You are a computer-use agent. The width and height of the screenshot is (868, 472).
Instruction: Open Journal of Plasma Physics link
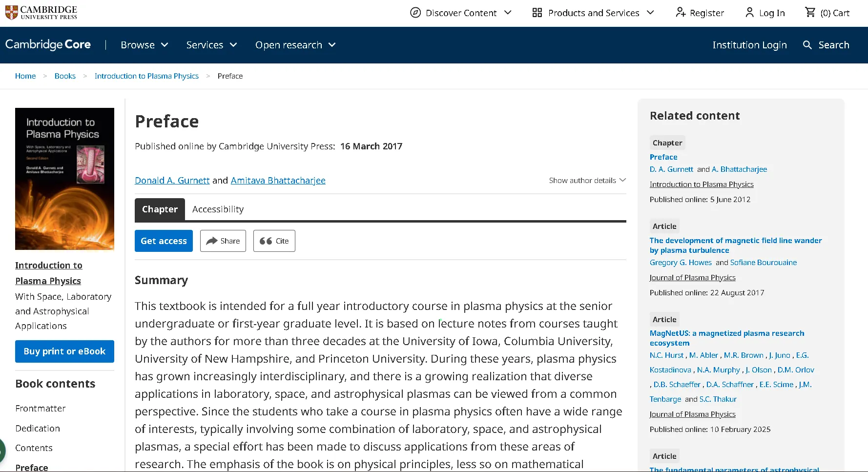[692, 277]
